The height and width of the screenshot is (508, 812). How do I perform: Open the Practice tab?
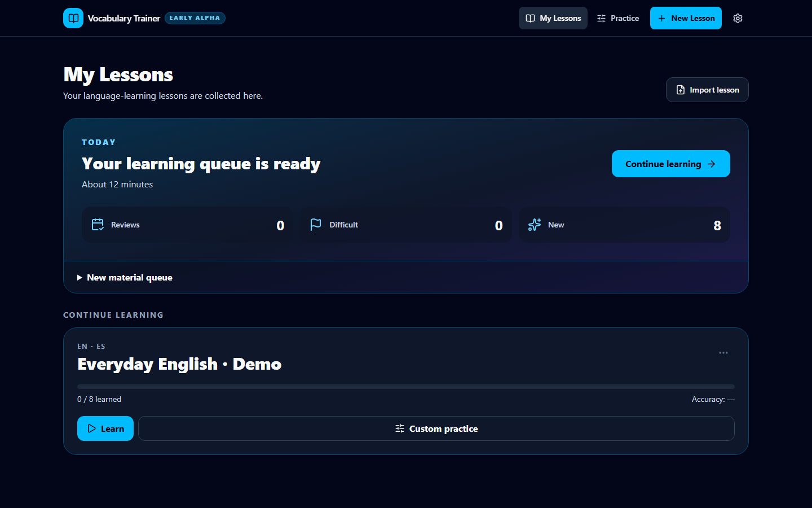pos(618,18)
